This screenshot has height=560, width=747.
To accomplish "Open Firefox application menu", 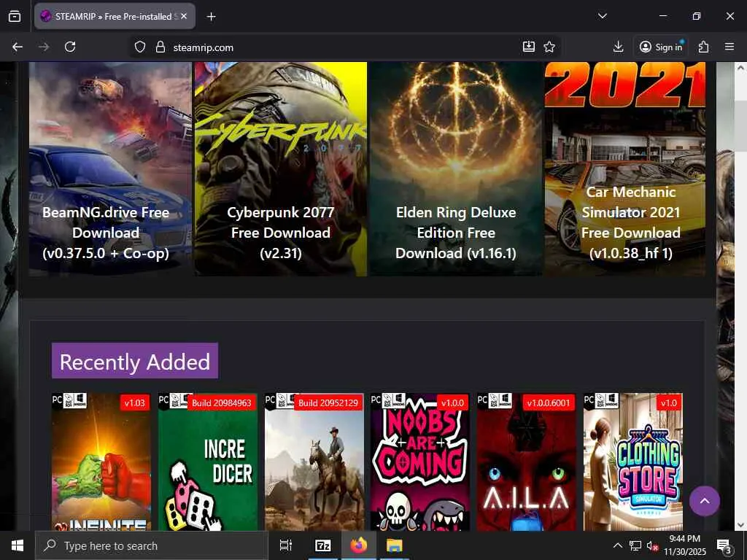I will 729,47.
